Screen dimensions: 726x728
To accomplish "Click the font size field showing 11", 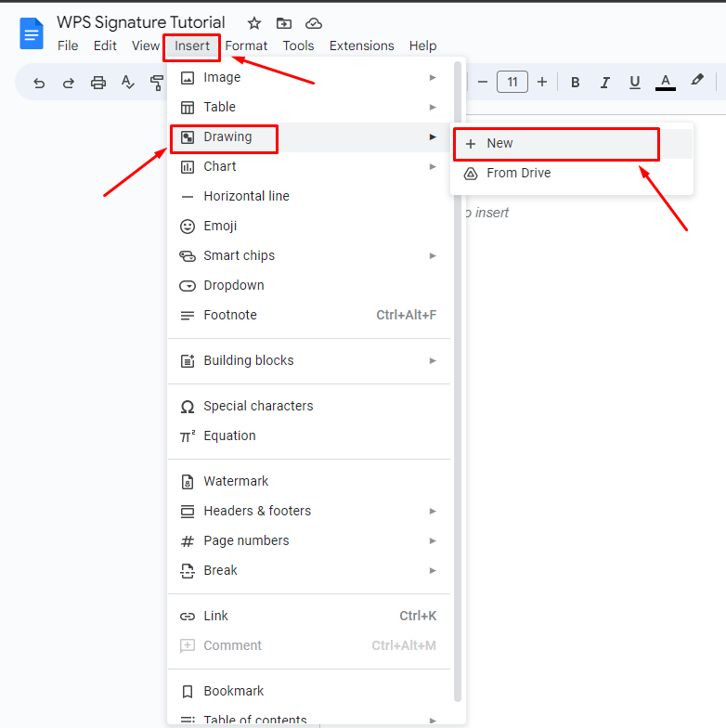I will 512,82.
